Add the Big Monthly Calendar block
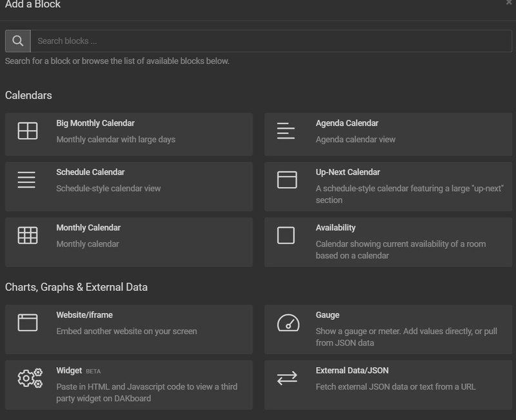Image resolution: width=516 pixels, height=420 pixels. coord(129,134)
